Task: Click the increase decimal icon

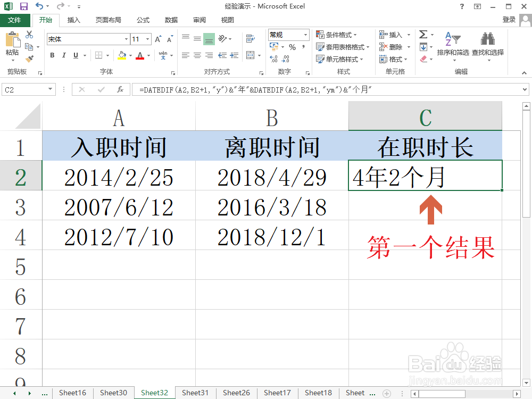Action: point(274,59)
